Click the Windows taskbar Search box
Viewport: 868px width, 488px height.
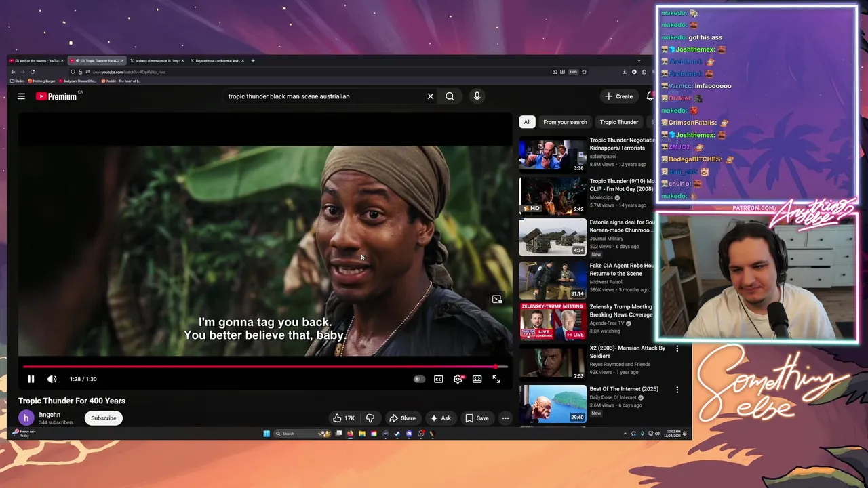point(302,434)
